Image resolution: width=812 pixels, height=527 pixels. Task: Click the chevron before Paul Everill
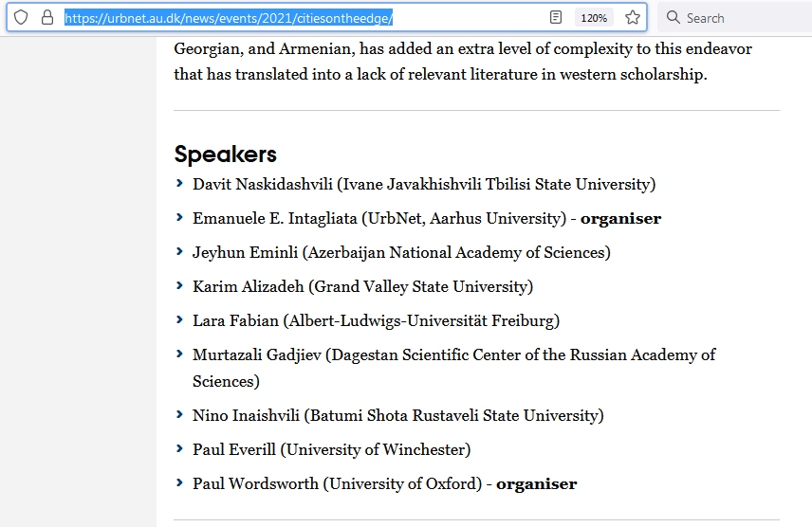tap(180, 449)
